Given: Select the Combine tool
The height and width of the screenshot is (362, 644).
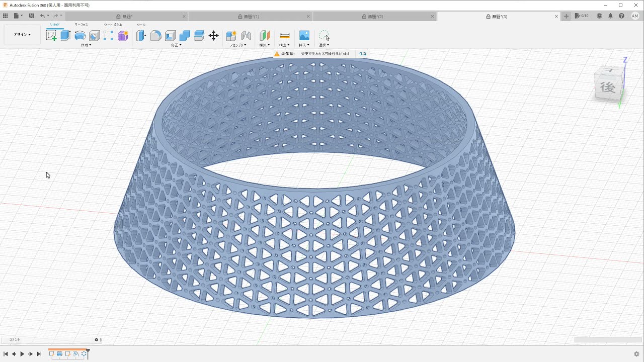Looking at the screenshot, I should click(x=185, y=36).
